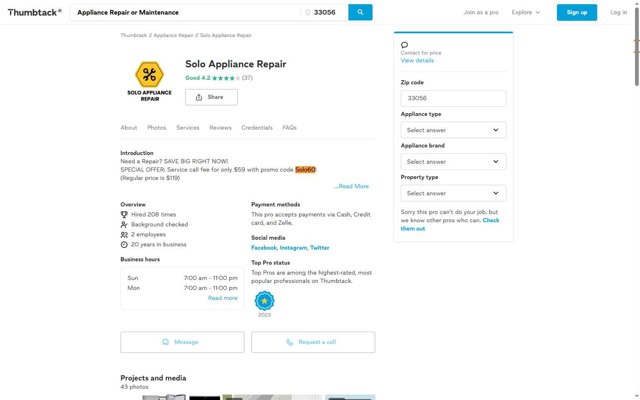The image size is (640, 400).
Task: Open the Facebook social link
Action: coord(264,248)
